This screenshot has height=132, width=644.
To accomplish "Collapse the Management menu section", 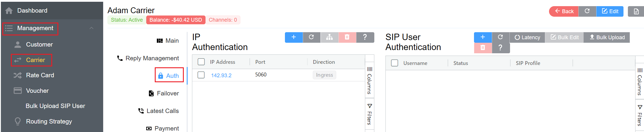I will pyautogui.click(x=91, y=28).
